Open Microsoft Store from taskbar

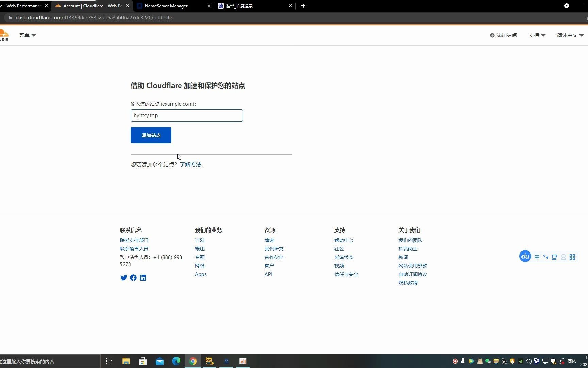pyautogui.click(x=143, y=361)
